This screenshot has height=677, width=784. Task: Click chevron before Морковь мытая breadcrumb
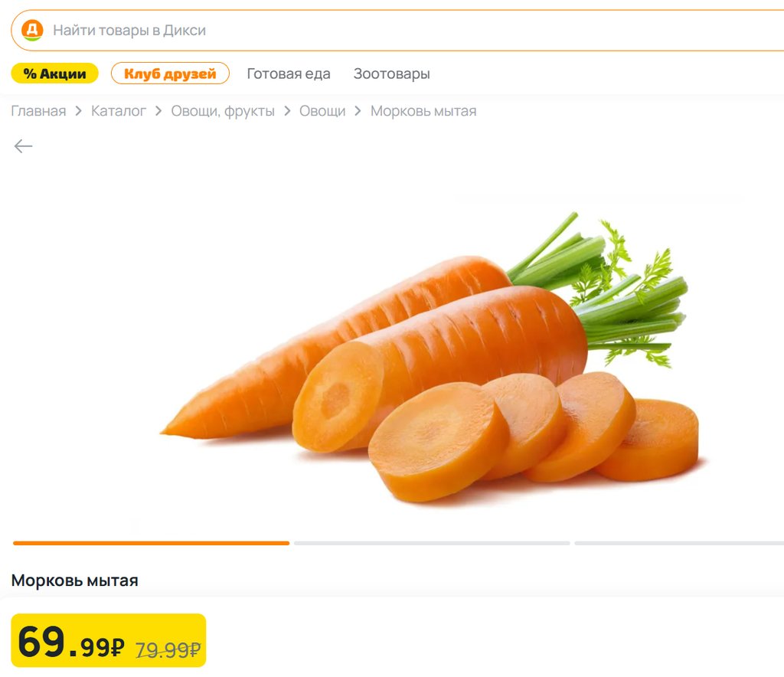tap(358, 111)
